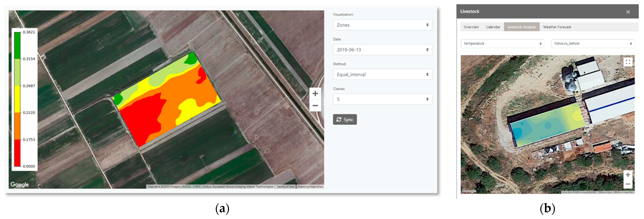Zoom out on the field map
Screen dimensions: 644x219
315,105
